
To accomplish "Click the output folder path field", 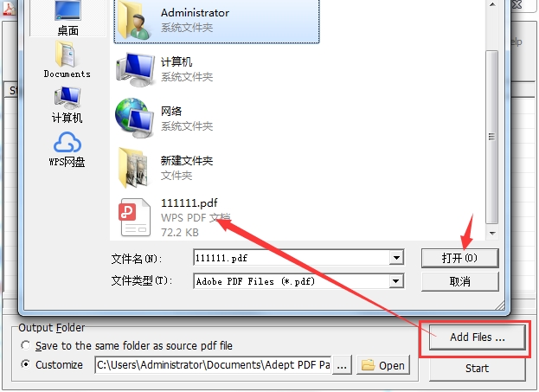I will click(x=213, y=365).
